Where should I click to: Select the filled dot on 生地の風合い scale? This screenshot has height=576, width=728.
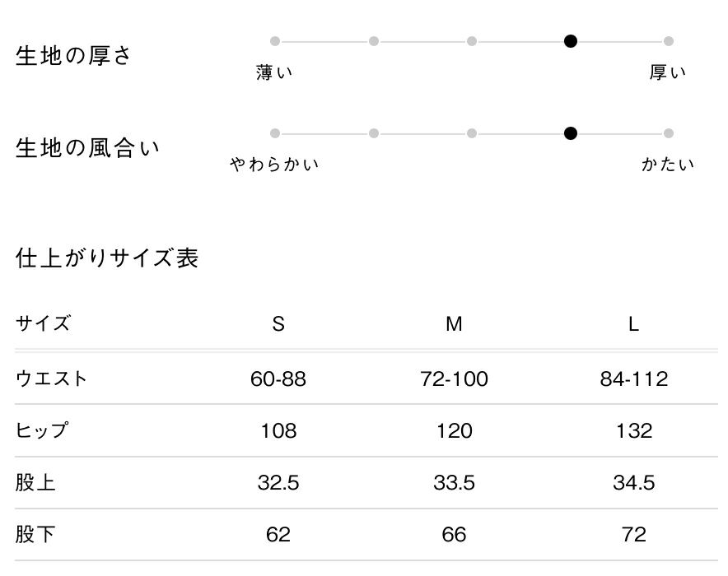point(570,133)
